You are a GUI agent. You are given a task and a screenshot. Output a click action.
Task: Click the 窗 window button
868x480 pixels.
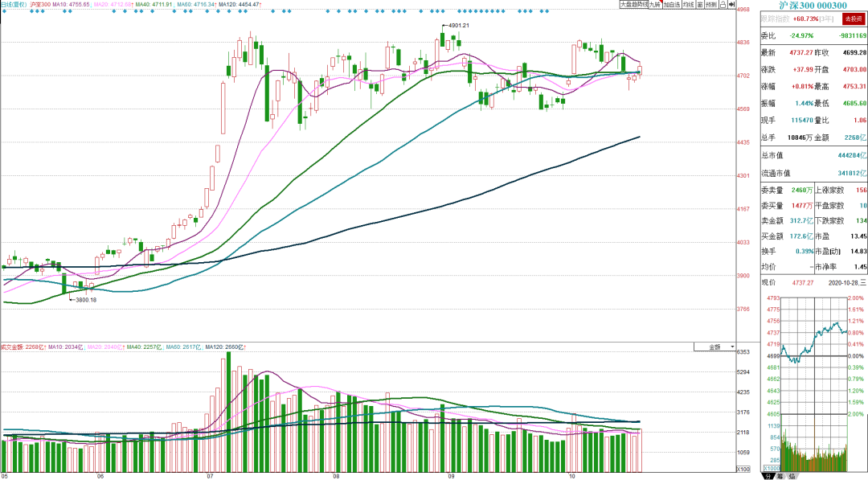point(700,5)
